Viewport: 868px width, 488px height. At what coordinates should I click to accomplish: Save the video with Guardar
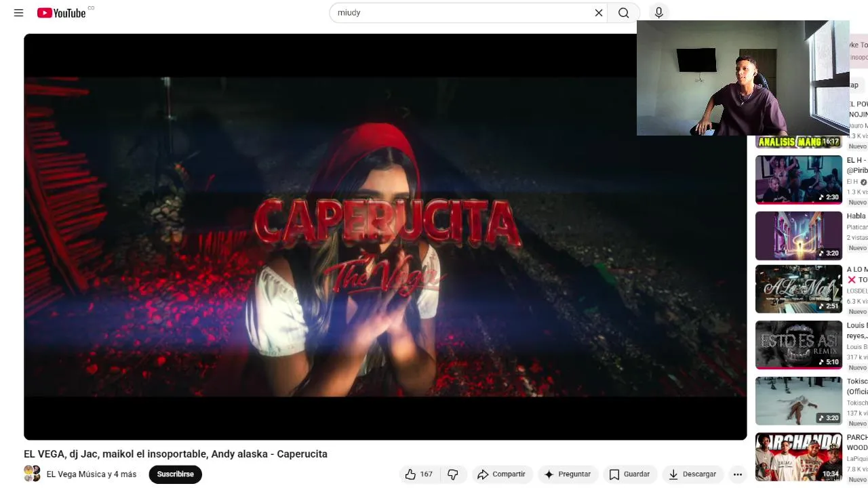click(629, 474)
